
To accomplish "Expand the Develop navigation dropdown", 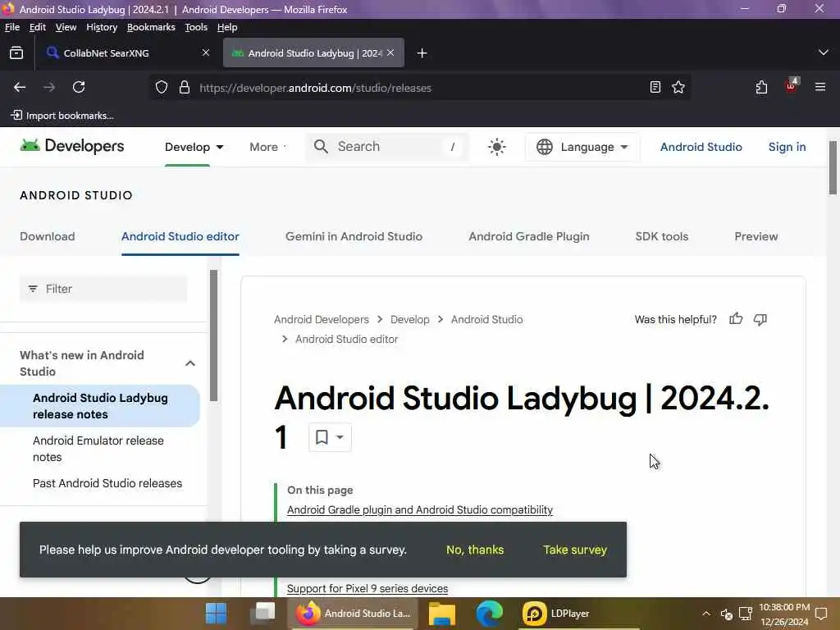I will click(194, 147).
